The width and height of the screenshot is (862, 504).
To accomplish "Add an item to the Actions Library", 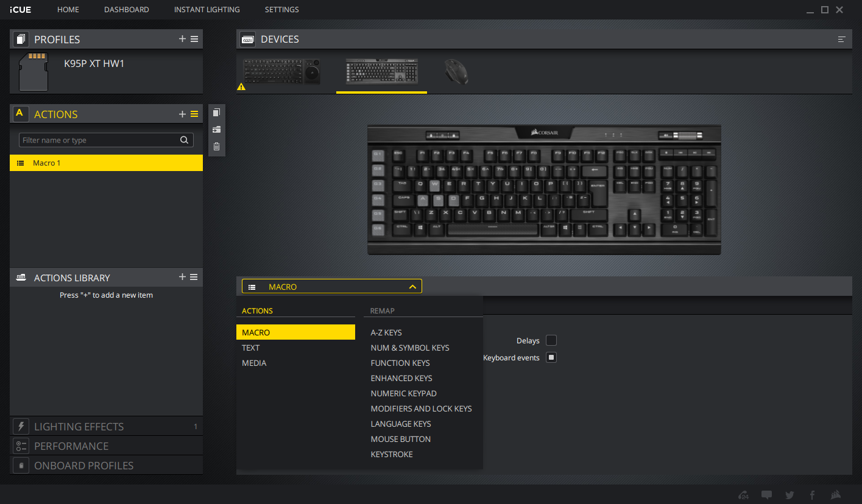I will tap(182, 277).
